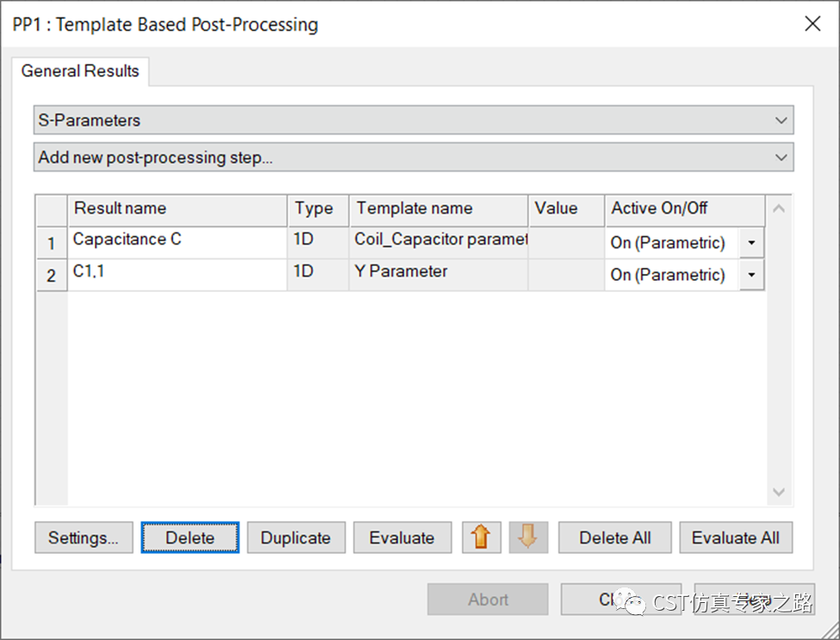The width and height of the screenshot is (840, 640).
Task: Run Evaluate All
Action: (x=735, y=537)
